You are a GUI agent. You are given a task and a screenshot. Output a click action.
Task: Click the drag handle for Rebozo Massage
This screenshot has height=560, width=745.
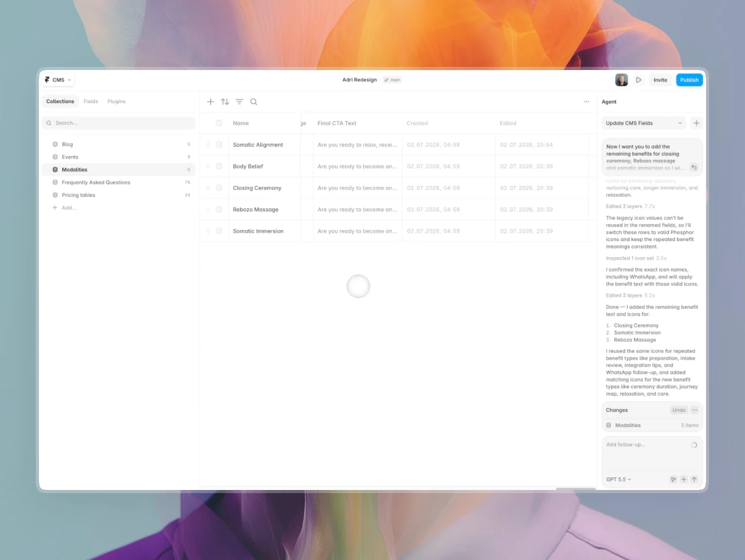tap(208, 209)
